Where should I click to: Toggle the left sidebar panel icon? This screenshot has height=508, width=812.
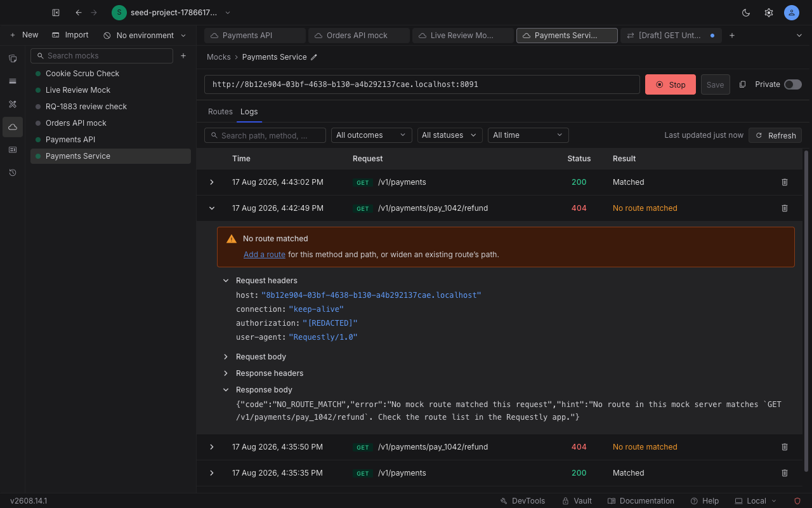tap(56, 13)
